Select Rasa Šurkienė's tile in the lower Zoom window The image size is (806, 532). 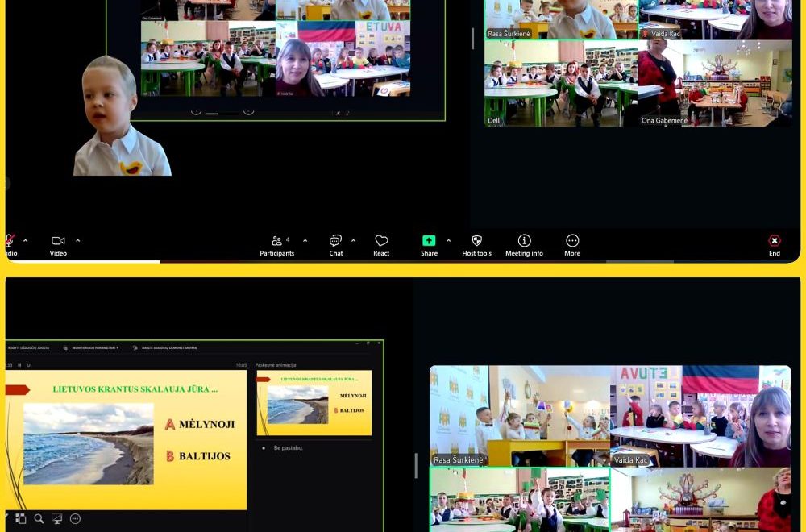point(520,417)
